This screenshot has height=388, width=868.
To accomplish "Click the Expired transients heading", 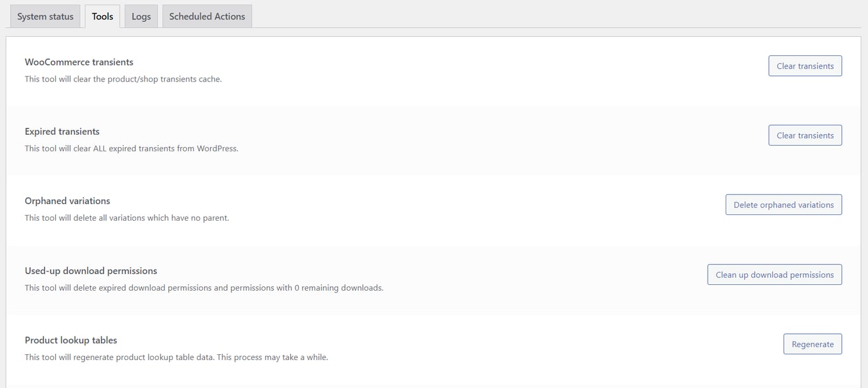I will point(62,131).
